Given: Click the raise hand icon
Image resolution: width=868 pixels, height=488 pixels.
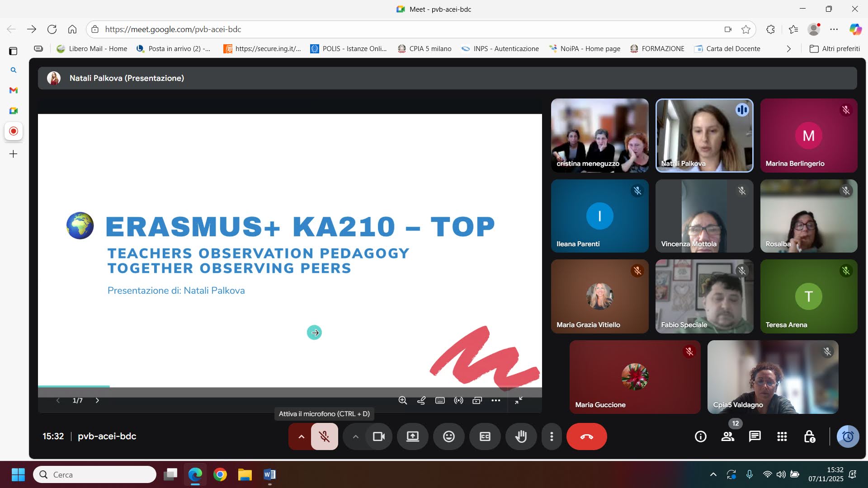Looking at the screenshot, I should (x=521, y=436).
